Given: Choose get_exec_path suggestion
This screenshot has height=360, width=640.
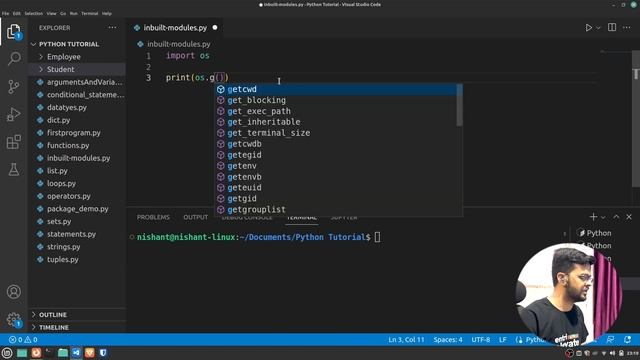Looking at the screenshot, I should (x=338, y=111).
